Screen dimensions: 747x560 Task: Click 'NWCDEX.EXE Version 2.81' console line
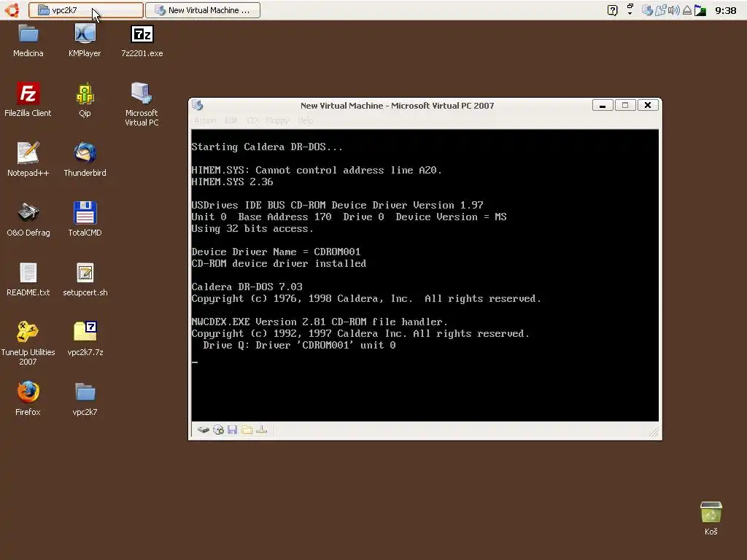pyautogui.click(x=320, y=322)
